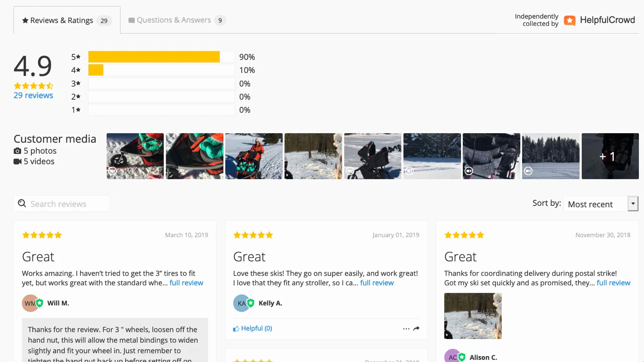Click verified badge next to Alison C.
The image size is (644, 362).
(x=462, y=357)
